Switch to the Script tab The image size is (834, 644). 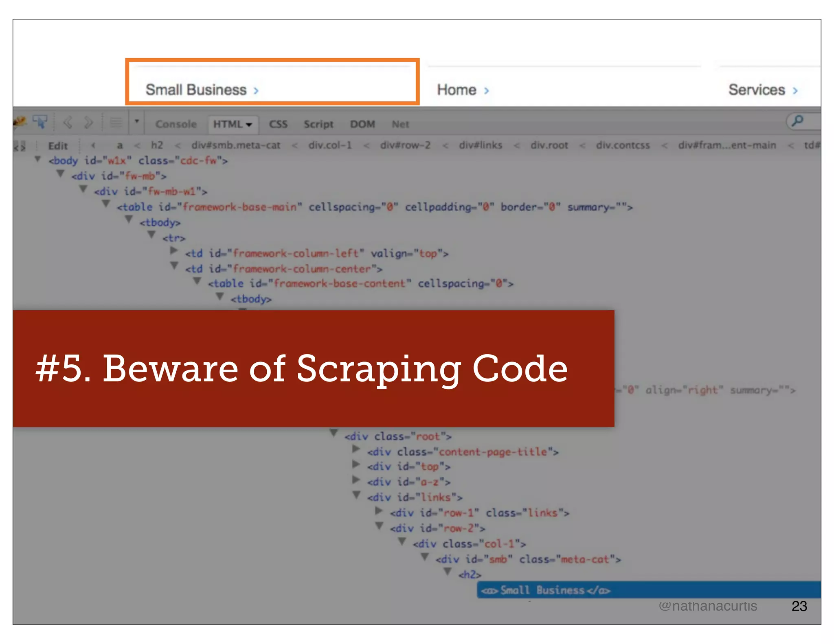(318, 124)
